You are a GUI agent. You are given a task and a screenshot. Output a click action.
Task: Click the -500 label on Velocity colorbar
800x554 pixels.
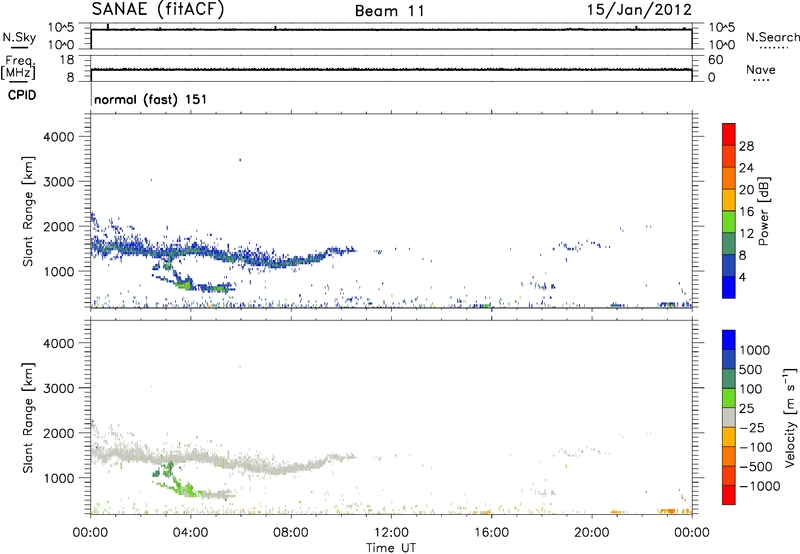(756, 466)
